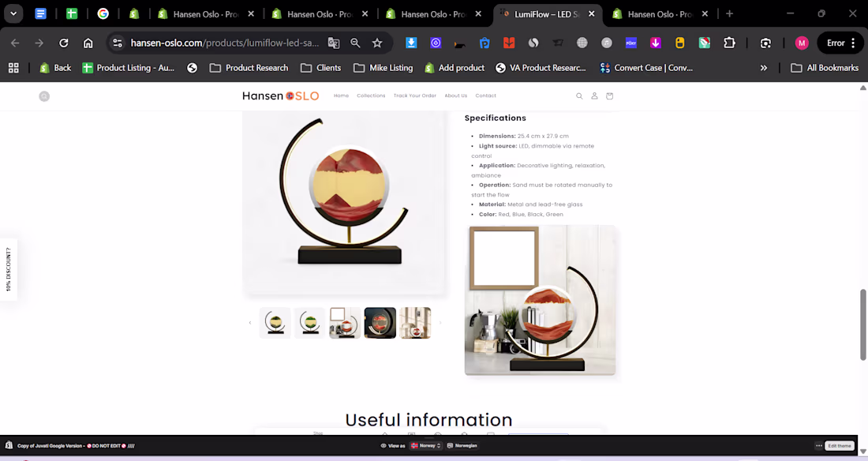Open a new browser tab
This screenshot has height=461, width=868.
(730, 14)
